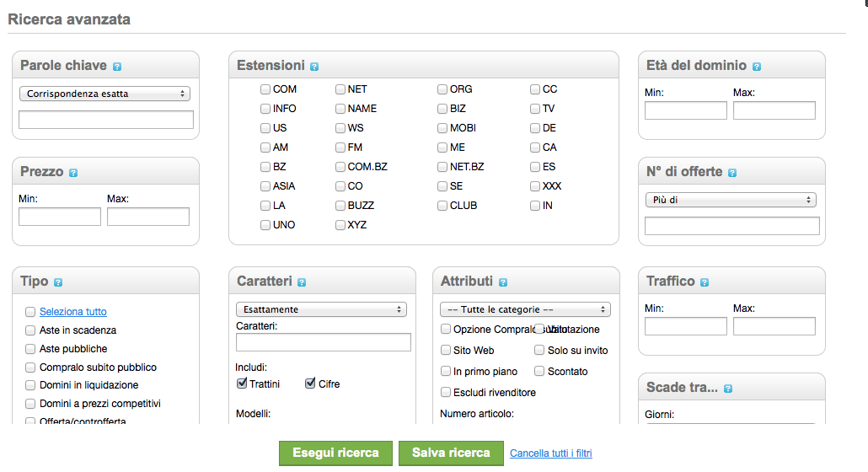Open help icon beside Caratteri

click(x=302, y=283)
